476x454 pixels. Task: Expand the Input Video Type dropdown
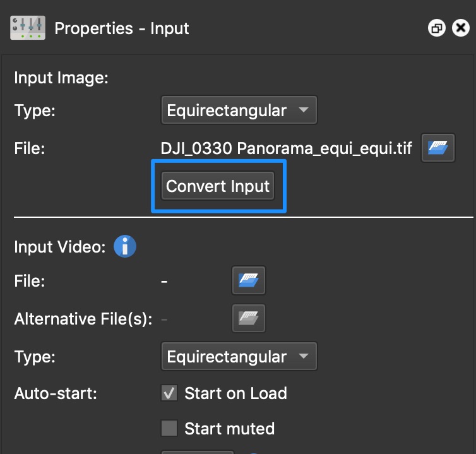(x=239, y=356)
